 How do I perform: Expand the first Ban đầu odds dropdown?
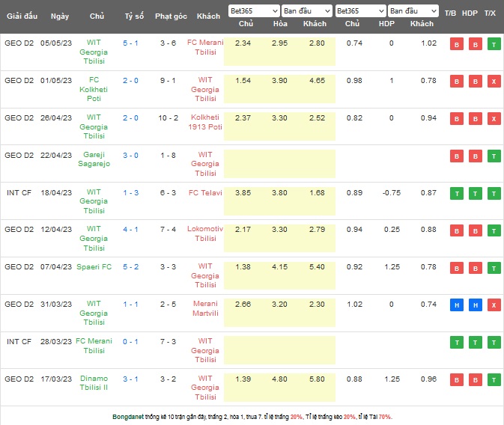307,11
